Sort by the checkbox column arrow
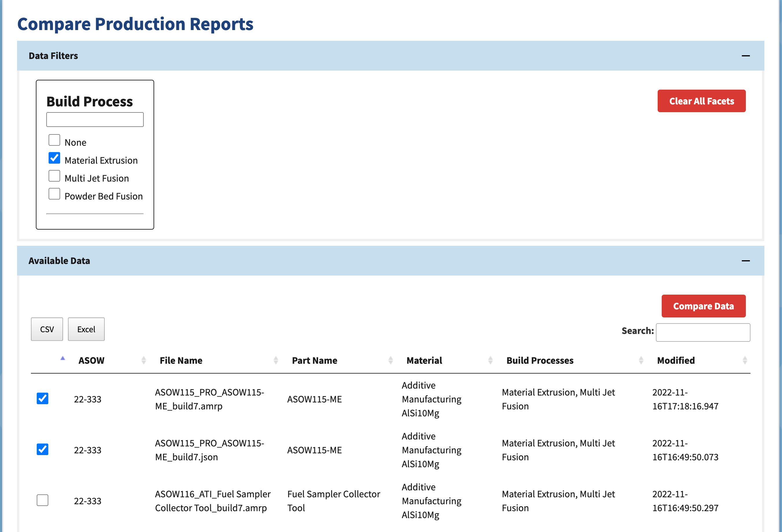The width and height of the screenshot is (782, 532). pyautogui.click(x=62, y=359)
